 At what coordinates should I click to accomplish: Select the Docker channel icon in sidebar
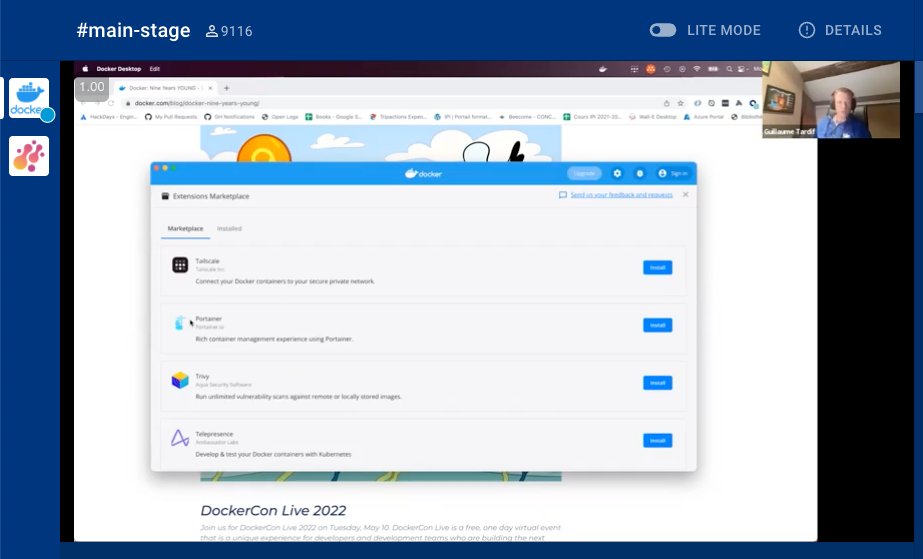pos(29,98)
